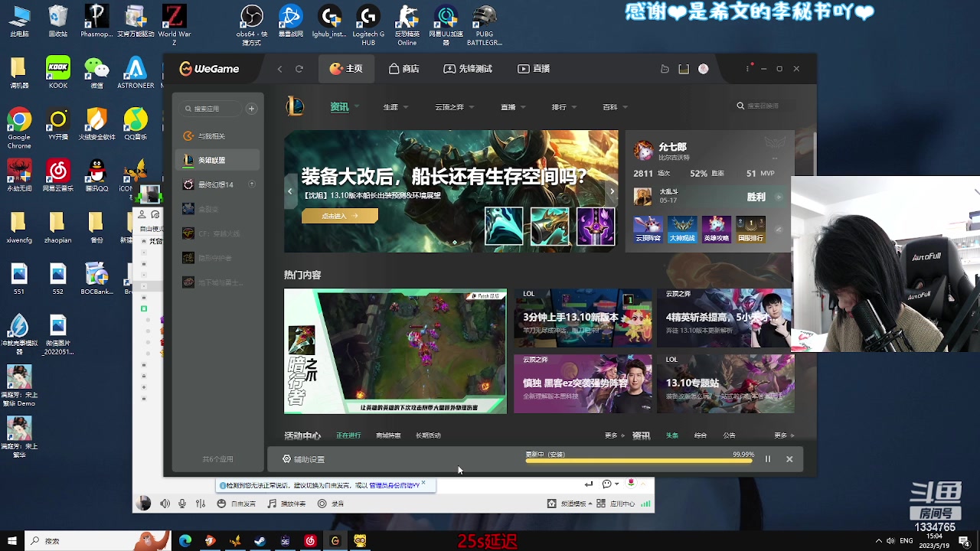980x551 pixels.
Task: Open Steam from the taskbar
Action: tap(260, 541)
